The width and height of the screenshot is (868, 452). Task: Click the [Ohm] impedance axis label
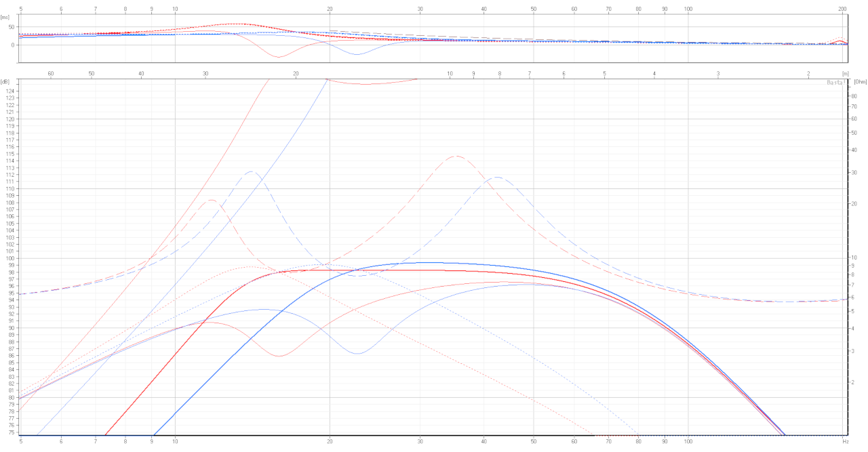click(x=859, y=82)
